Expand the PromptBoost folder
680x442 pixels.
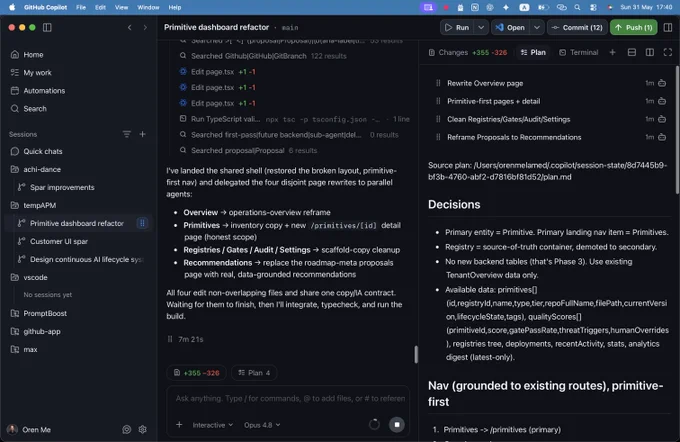(45, 313)
